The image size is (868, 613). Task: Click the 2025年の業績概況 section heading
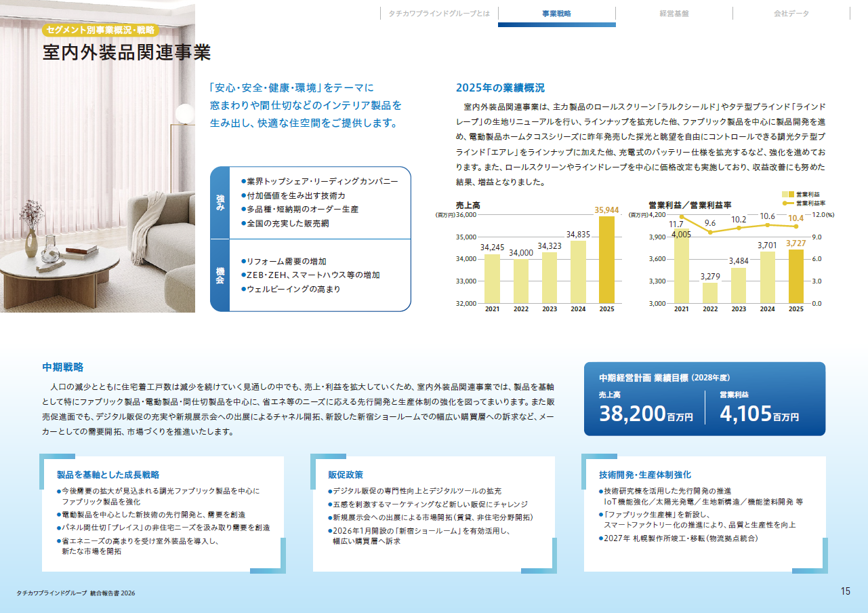[500, 88]
